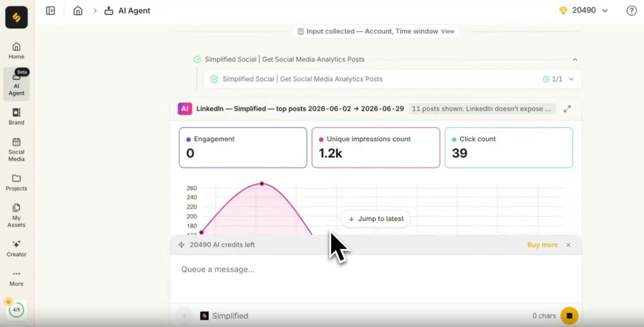
Task: Click the pink AI badge icon
Action: pyautogui.click(x=185, y=109)
